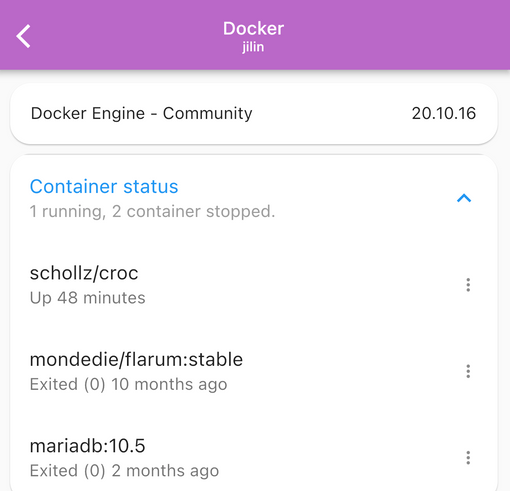Select the mariadb:10.5 container entry
Image resolution: width=510 pixels, height=491 pixels.
[x=254, y=458]
